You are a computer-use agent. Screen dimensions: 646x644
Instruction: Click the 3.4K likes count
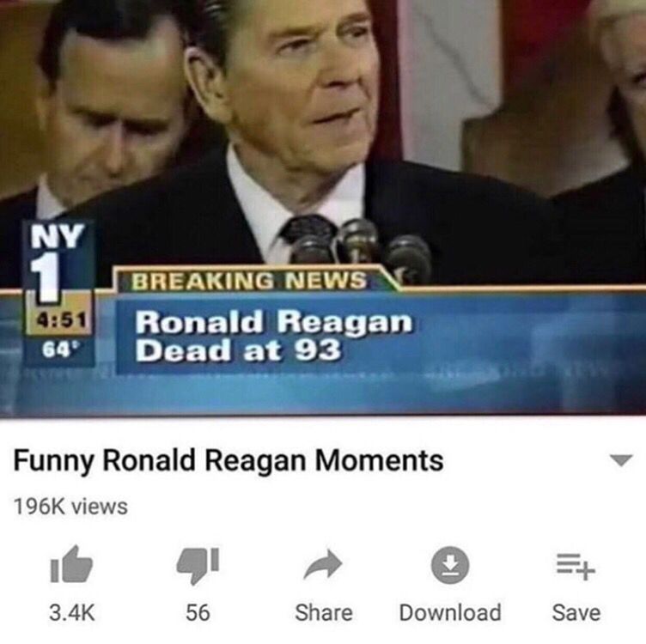point(72,612)
